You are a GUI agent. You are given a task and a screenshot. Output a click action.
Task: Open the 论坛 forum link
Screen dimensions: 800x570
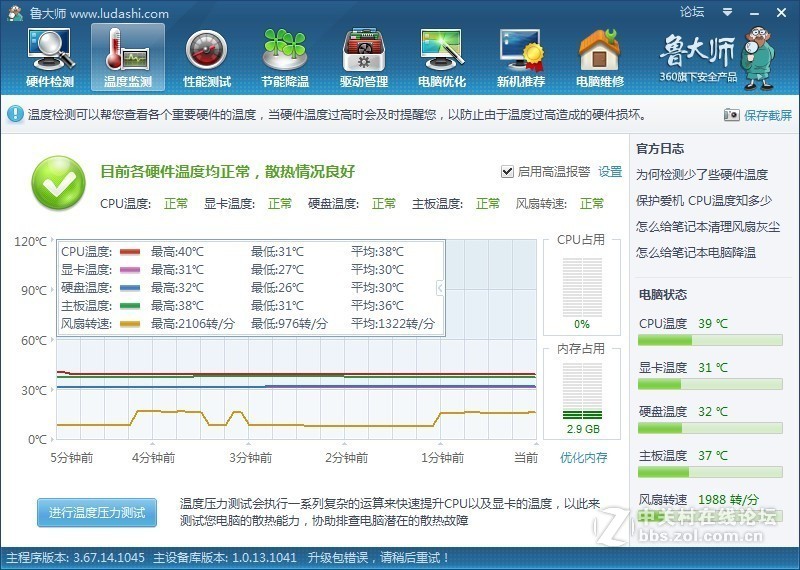click(x=692, y=12)
